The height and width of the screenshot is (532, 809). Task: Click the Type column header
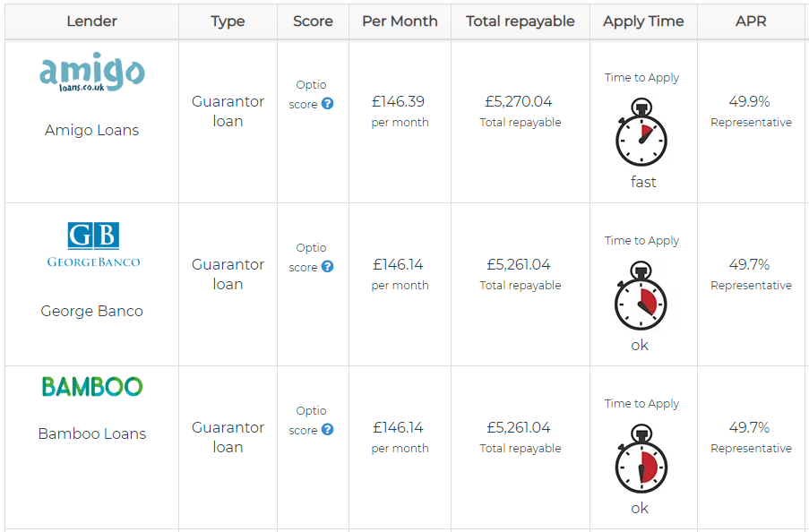coord(228,21)
